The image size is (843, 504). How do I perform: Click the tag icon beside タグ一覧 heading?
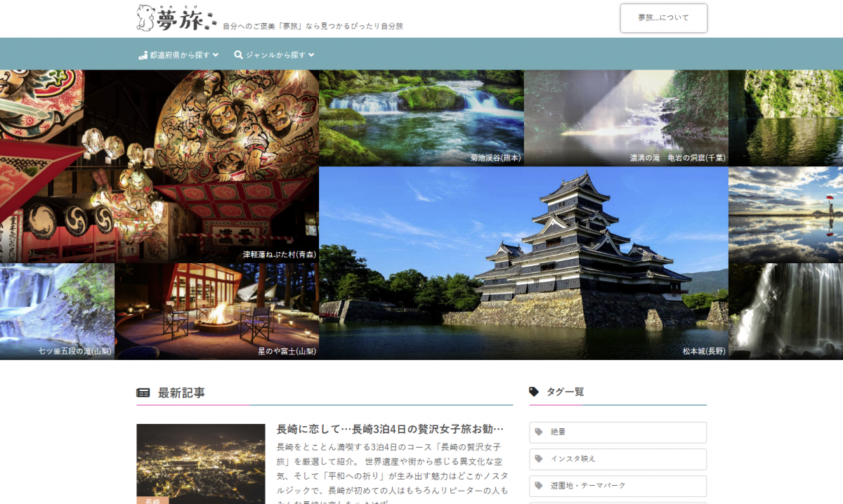click(534, 392)
